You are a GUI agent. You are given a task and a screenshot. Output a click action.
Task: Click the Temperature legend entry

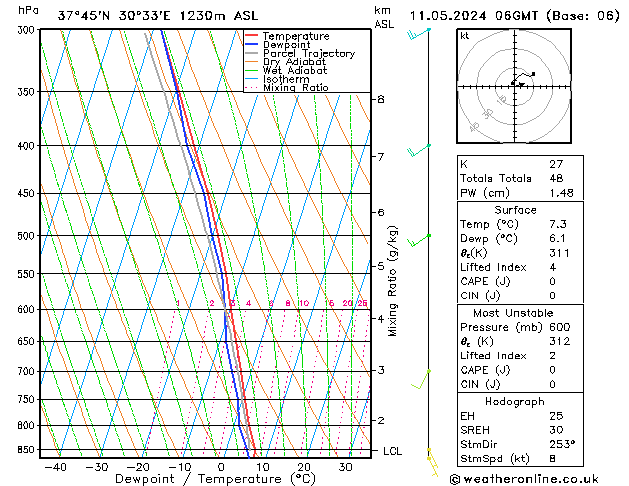[296, 36]
